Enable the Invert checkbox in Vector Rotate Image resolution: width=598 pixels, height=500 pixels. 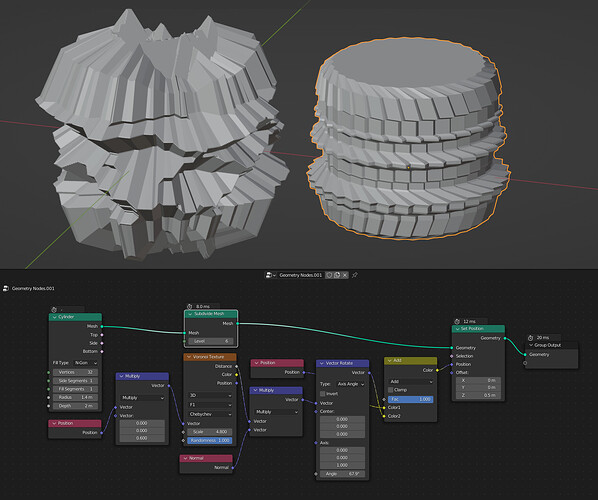323,394
